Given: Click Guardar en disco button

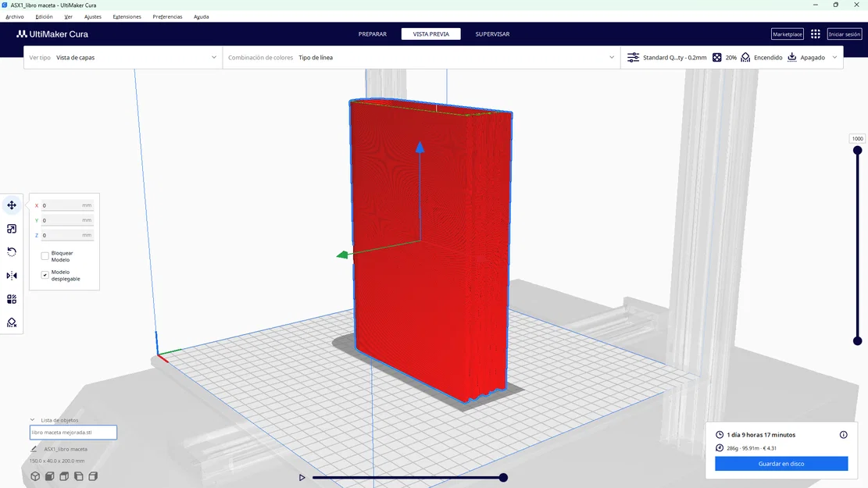Looking at the screenshot, I should pyautogui.click(x=781, y=464).
